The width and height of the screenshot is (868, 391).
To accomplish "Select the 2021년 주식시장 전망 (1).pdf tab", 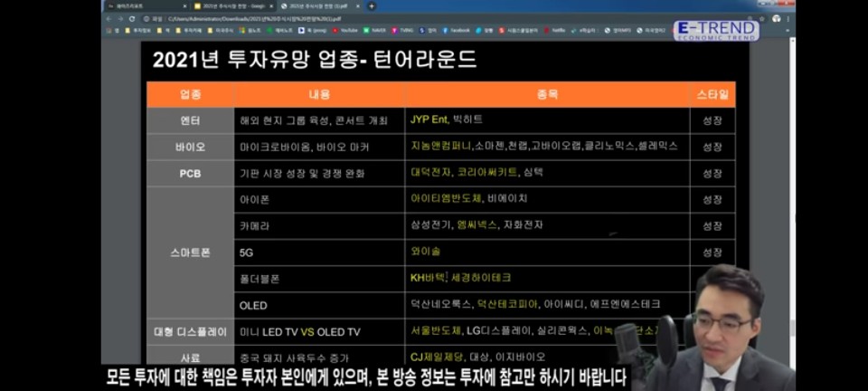I will pos(320,6).
